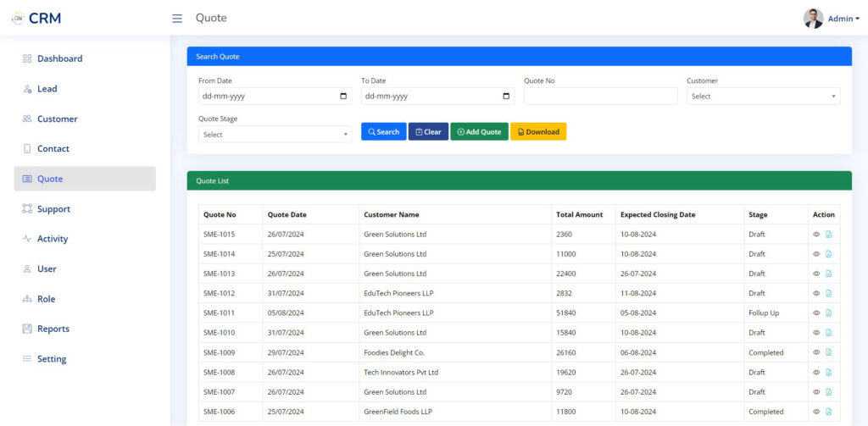The height and width of the screenshot is (426, 868).
Task: Open PDF icon for quote SME-1006
Action: (x=829, y=412)
